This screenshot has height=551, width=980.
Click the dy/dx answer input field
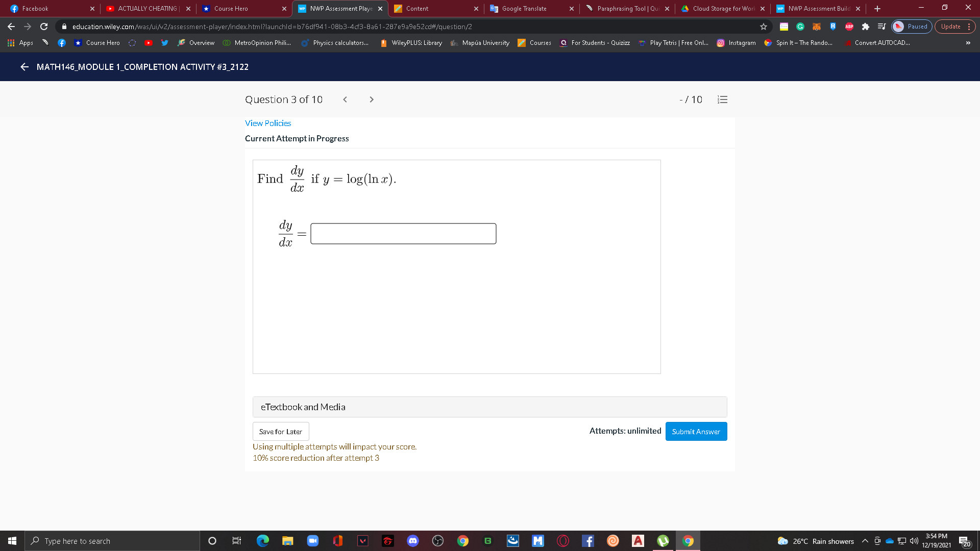click(x=403, y=234)
